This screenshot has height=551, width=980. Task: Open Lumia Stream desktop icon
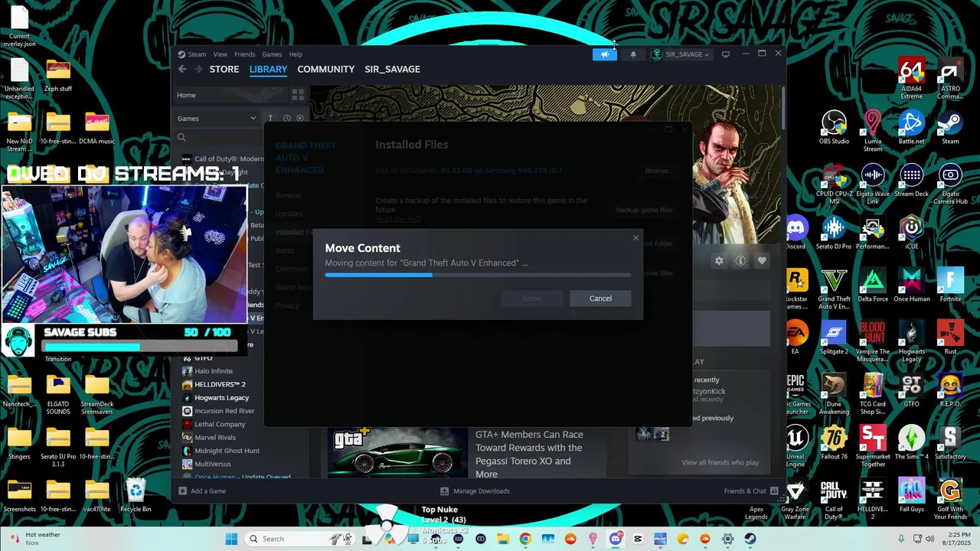(873, 131)
